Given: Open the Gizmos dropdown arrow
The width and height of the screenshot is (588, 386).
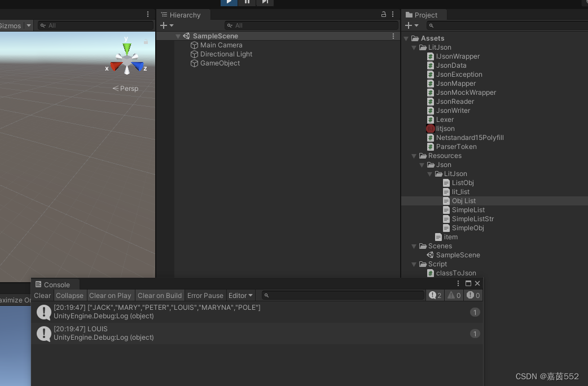Looking at the screenshot, I should [29, 25].
